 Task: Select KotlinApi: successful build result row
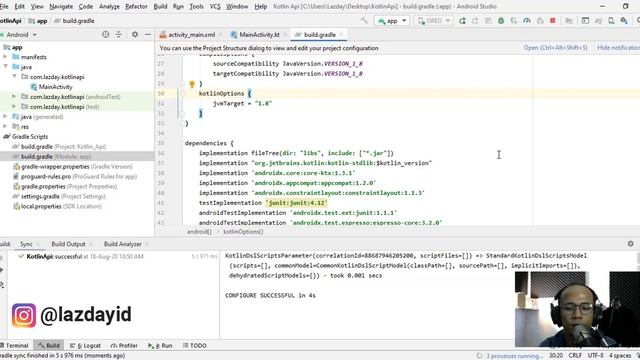click(x=118, y=256)
